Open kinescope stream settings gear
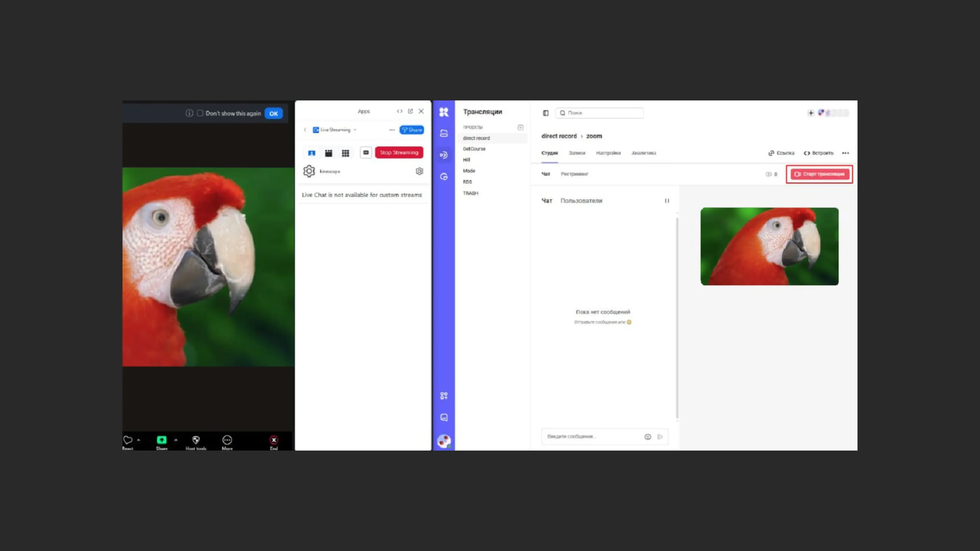Image resolution: width=980 pixels, height=551 pixels. [419, 171]
